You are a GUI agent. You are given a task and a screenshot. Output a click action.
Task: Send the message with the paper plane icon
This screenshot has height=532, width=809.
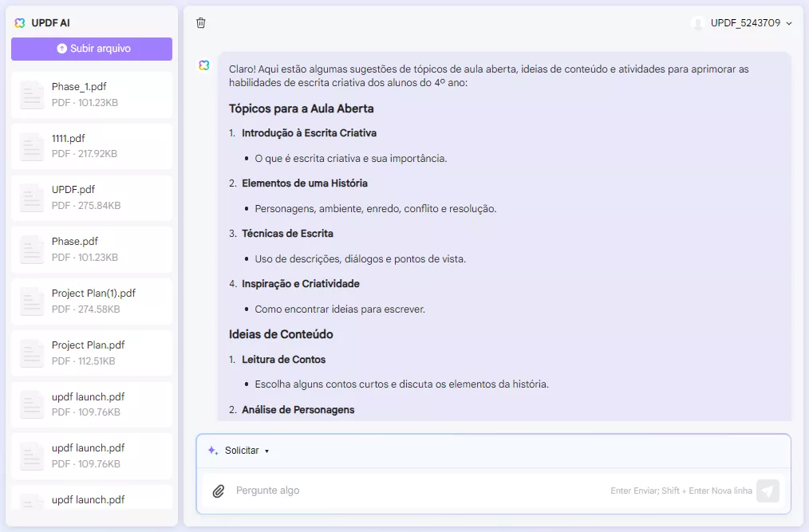768,491
